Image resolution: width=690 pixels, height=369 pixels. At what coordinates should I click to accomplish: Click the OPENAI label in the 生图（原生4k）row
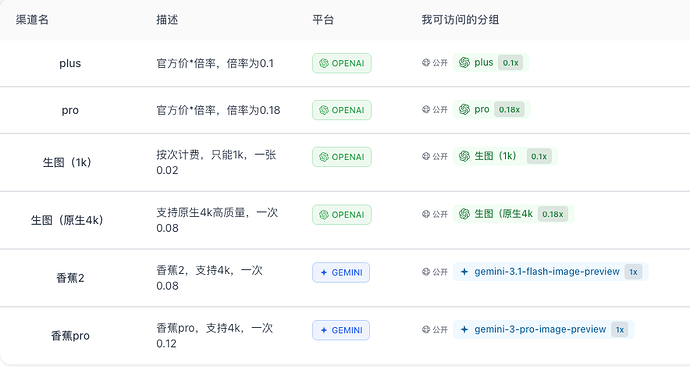348,215
